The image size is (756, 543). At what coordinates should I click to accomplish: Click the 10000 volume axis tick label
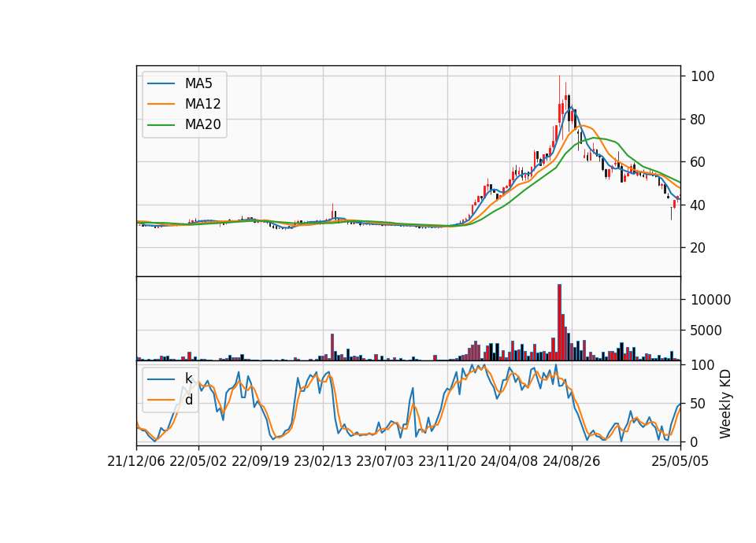click(x=710, y=300)
